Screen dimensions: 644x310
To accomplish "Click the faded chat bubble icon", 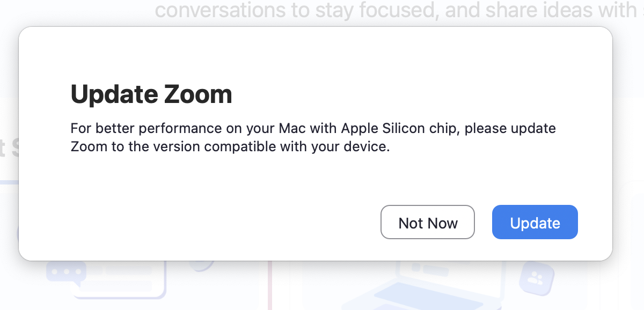I will (66, 272).
